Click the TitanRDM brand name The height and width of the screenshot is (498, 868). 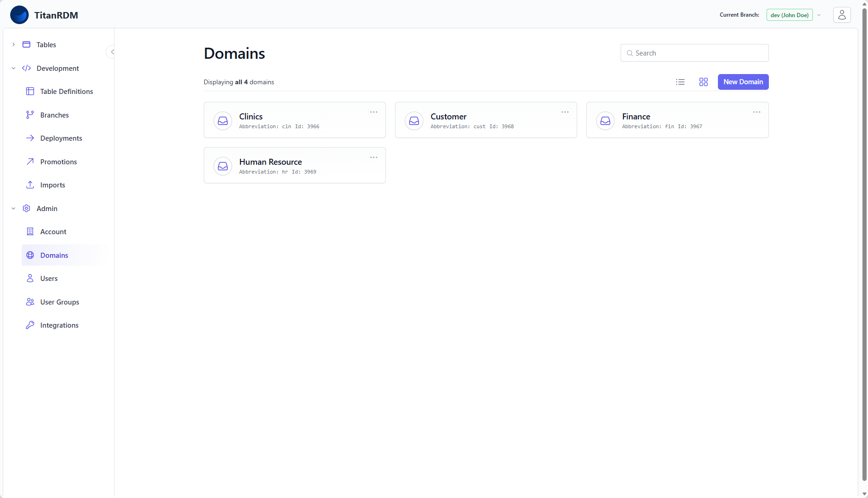coord(56,15)
